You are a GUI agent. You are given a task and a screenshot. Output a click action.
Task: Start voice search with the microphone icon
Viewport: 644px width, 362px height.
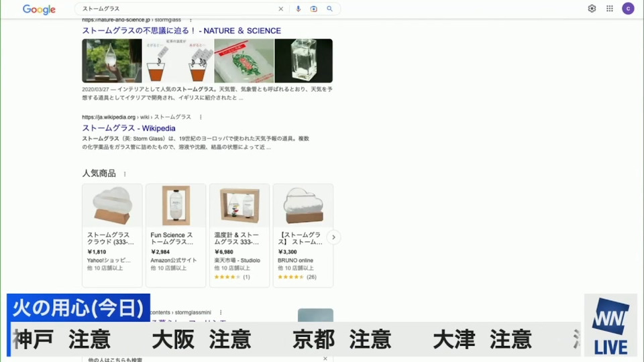pyautogui.click(x=298, y=9)
